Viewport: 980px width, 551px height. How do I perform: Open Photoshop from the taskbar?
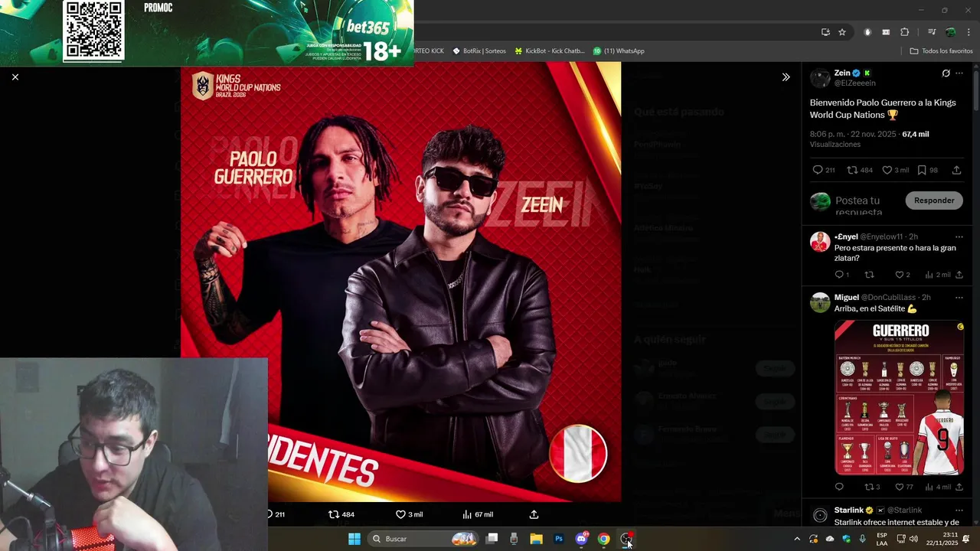[x=559, y=539]
